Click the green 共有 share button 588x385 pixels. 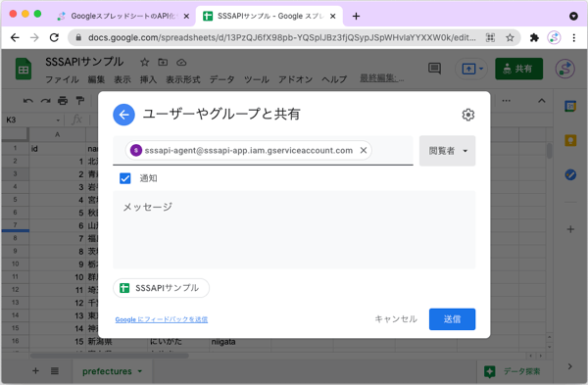pos(518,69)
